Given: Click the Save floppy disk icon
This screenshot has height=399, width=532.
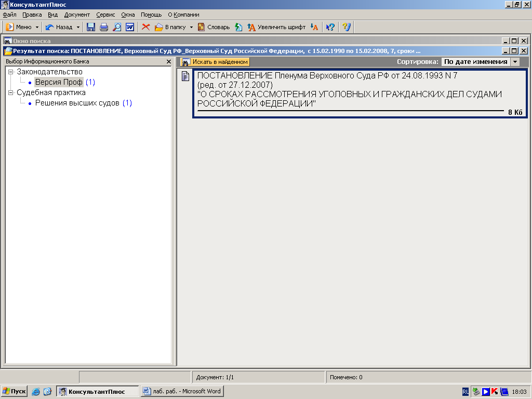Looking at the screenshot, I should coord(91,27).
